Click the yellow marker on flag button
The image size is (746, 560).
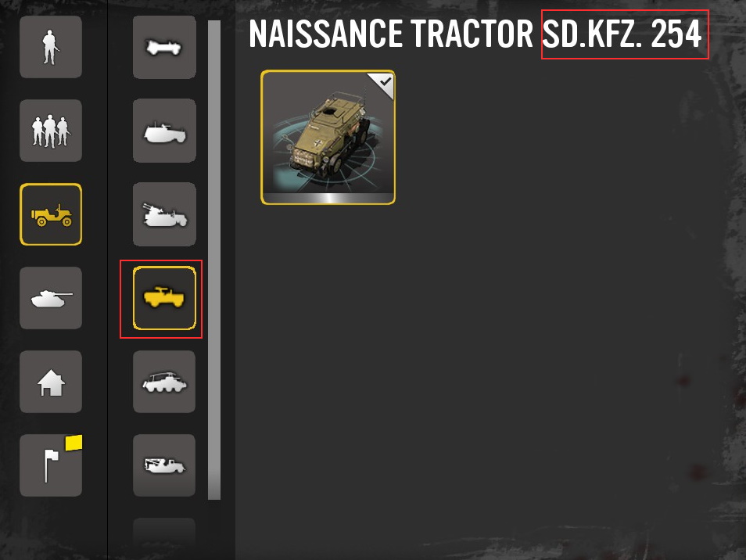(74, 443)
